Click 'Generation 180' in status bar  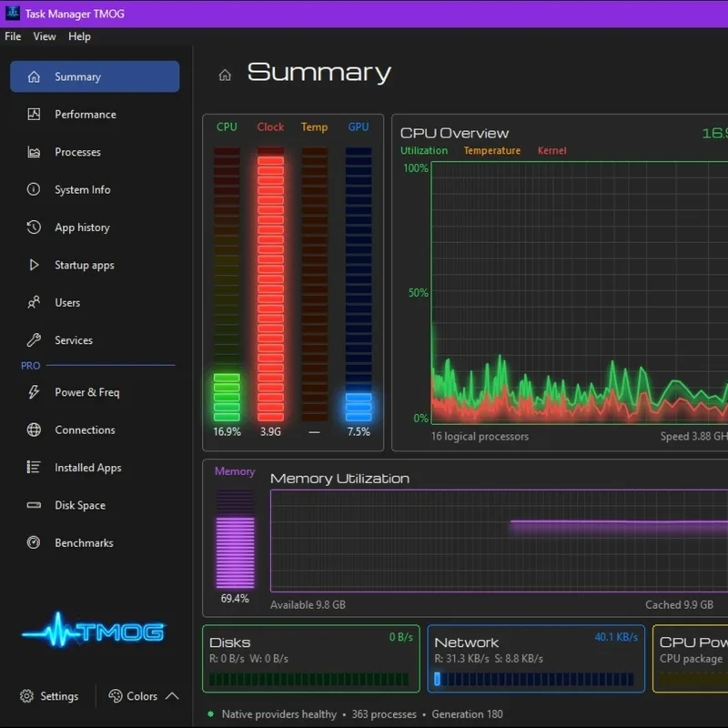coord(467,714)
